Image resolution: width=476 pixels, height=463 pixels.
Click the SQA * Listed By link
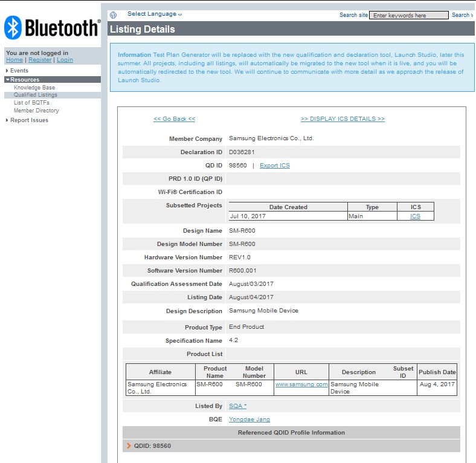click(237, 406)
